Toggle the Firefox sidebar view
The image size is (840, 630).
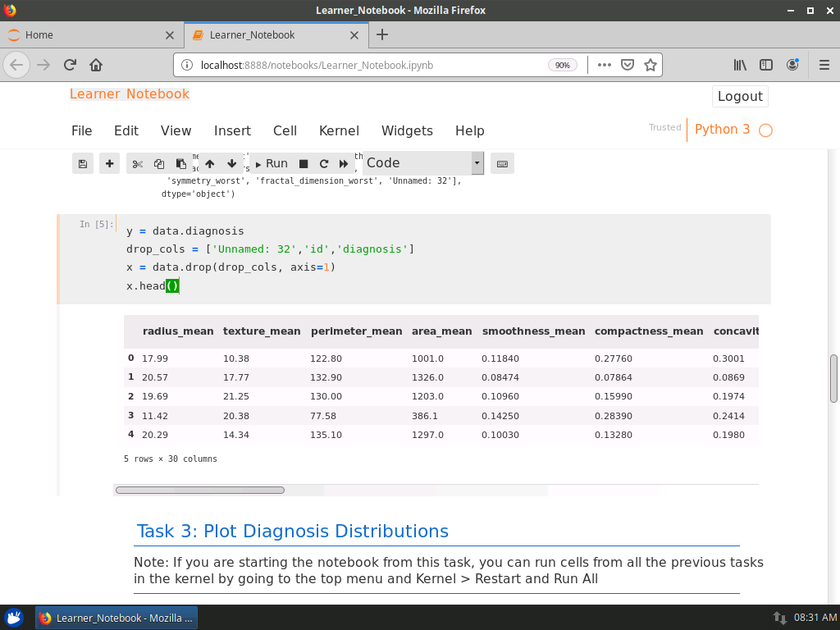tap(766, 65)
